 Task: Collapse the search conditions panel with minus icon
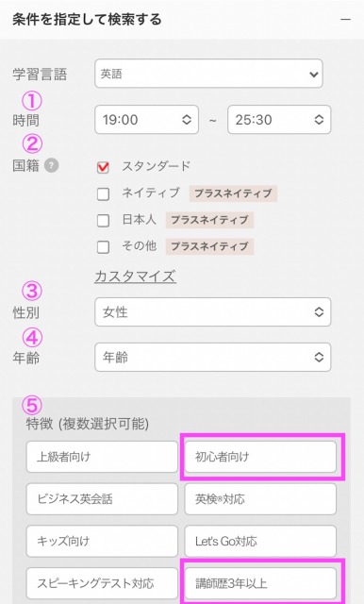(345, 19)
